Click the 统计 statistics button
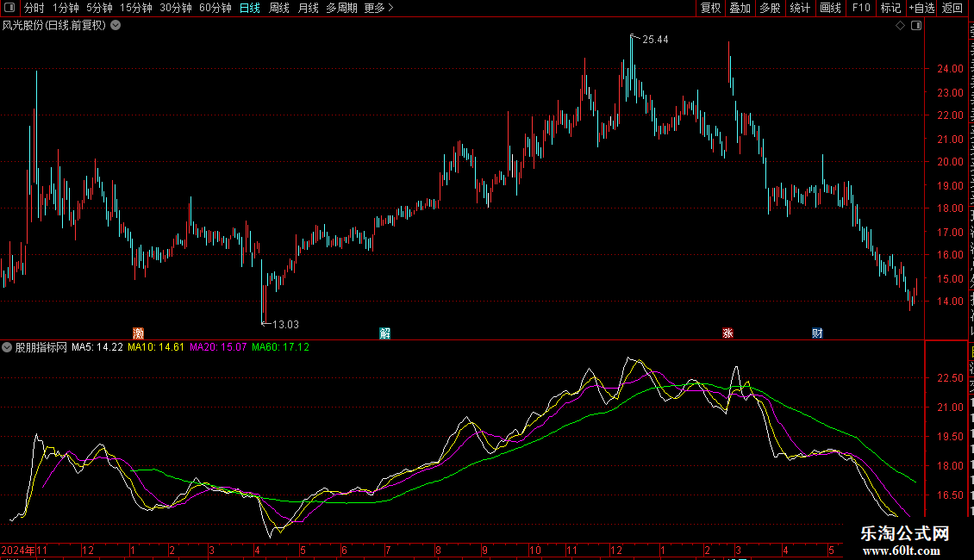Viewport: 974px width, 560px height. pos(800,8)
